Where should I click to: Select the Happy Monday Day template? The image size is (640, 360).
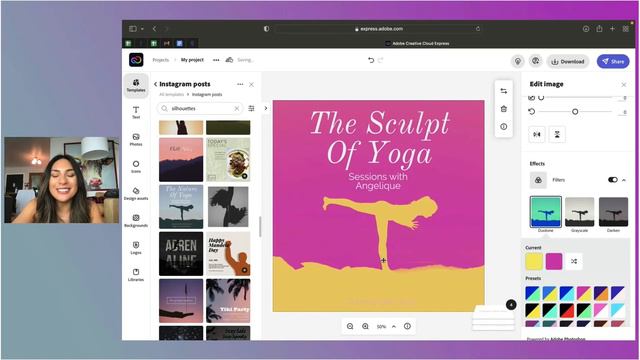228,254
